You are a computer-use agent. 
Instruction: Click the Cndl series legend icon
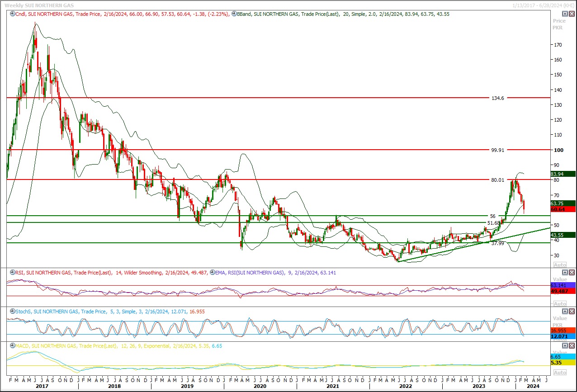click(12, 14)
